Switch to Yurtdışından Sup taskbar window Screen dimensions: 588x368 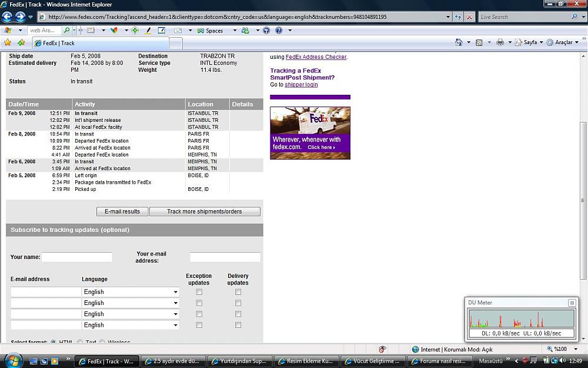click(240, 362)
